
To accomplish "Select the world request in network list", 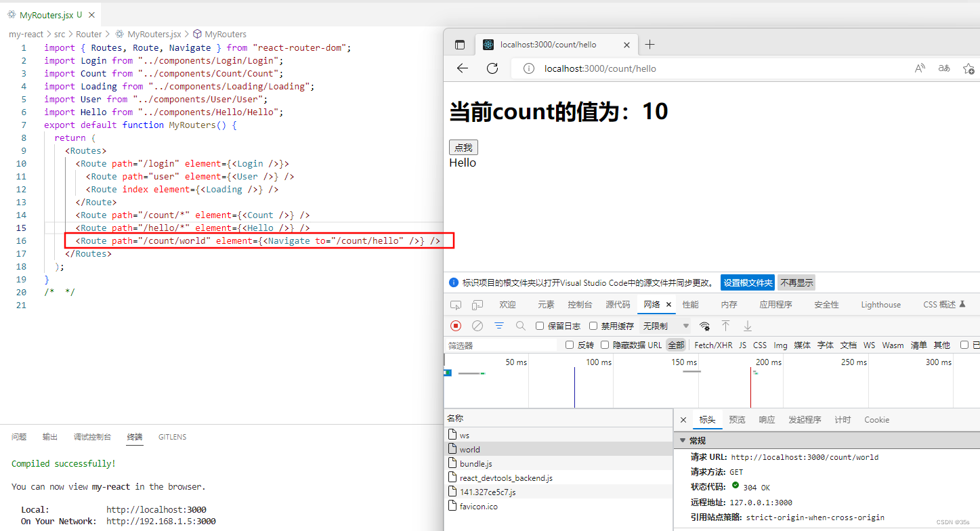I will [x=559, y=449].
